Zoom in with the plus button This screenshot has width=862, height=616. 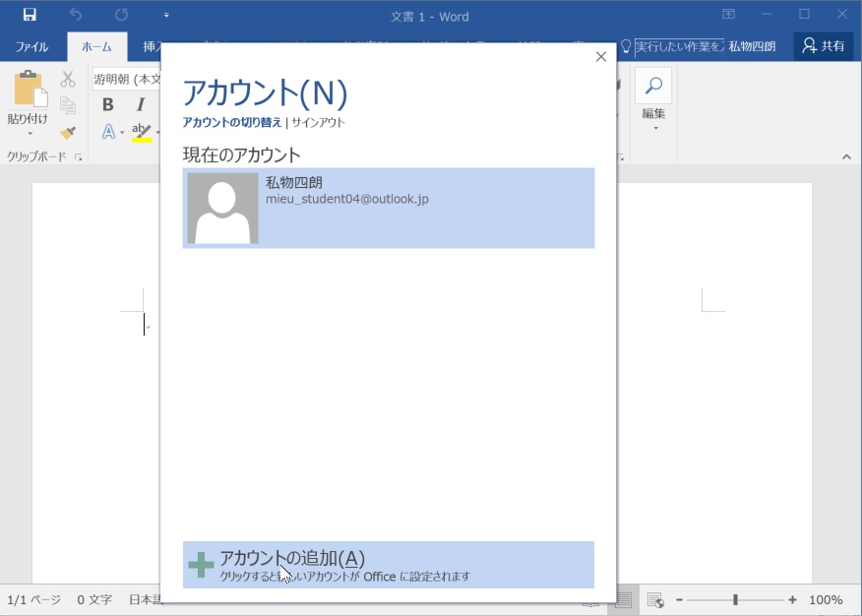point(792,600)
